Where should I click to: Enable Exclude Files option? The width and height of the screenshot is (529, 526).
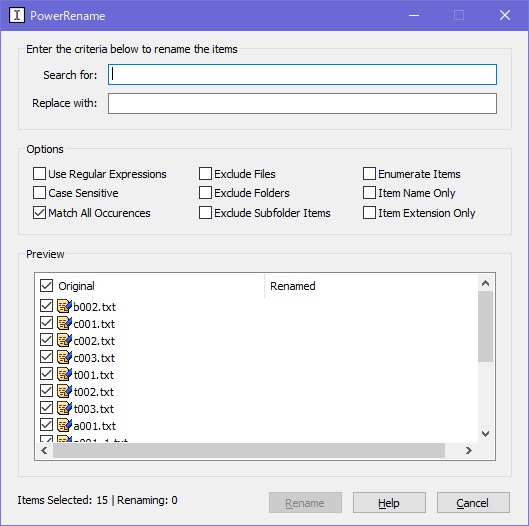tap(205, 174)
